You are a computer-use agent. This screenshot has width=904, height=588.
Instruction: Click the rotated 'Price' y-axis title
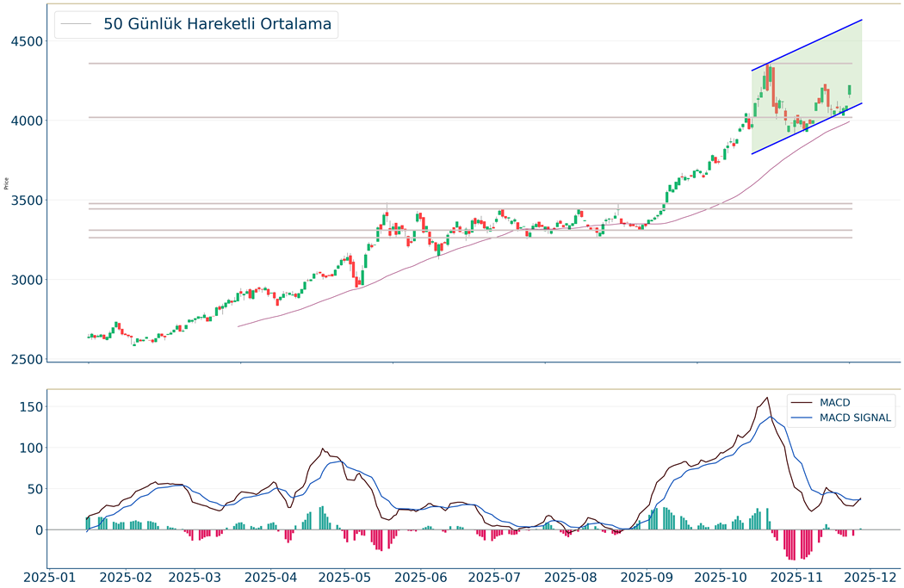7,183
